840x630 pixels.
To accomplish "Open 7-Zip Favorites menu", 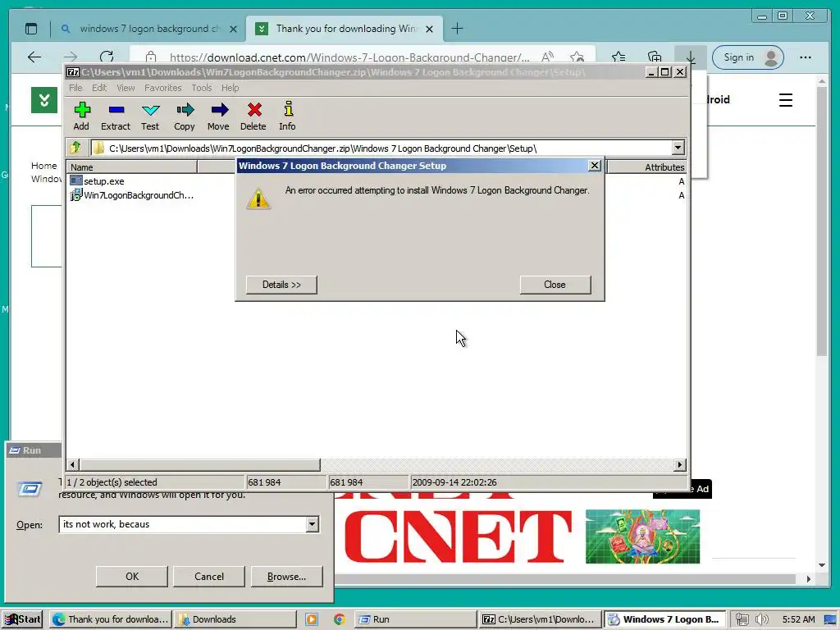I will (x=163, y=88).
